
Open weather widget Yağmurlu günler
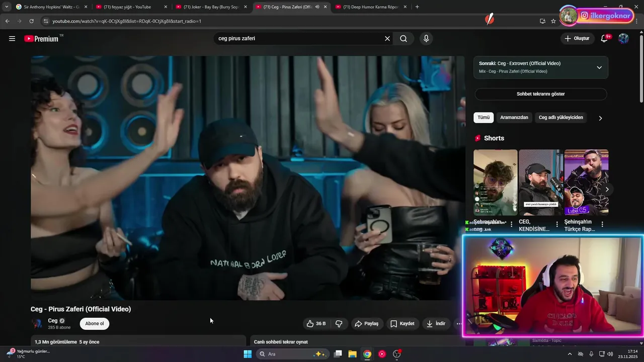tap(28, 354)
